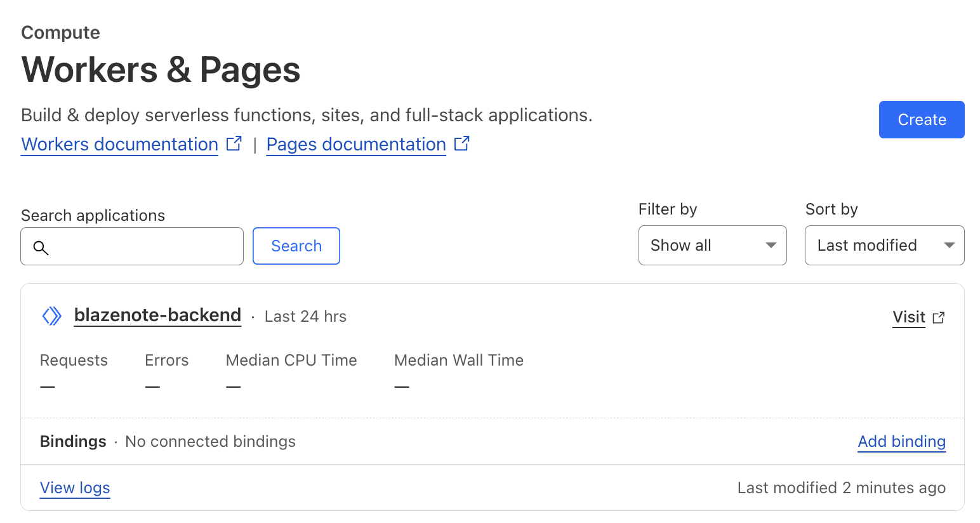Click the external-link icon next to Visit

(x=939, y=317)
